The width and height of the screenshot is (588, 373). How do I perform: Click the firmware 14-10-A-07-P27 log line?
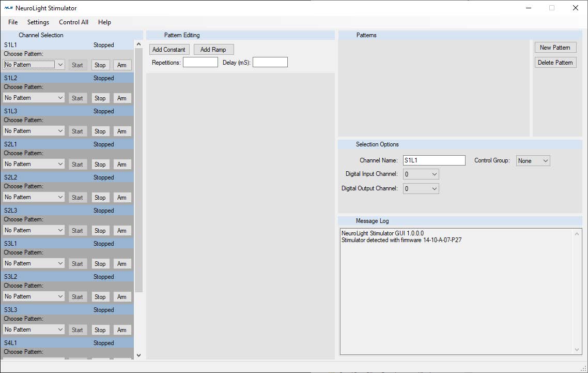point(401,240)
